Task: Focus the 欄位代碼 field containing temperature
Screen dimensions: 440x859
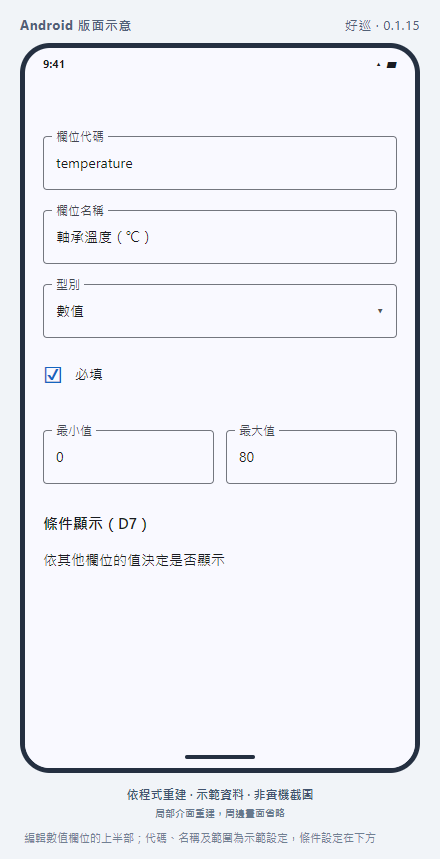Action: [220, 163]
